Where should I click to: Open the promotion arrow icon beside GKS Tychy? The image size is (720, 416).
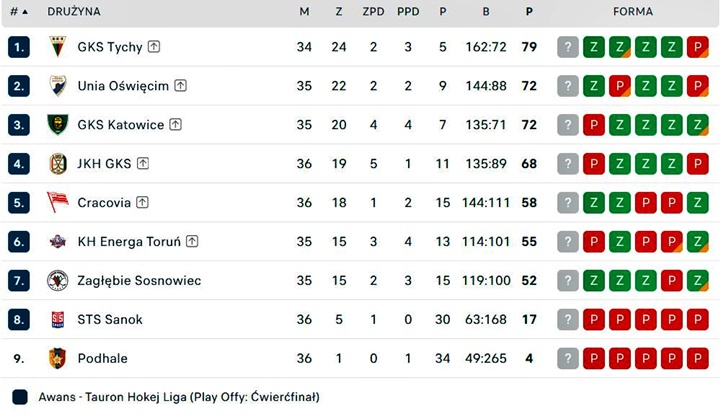pos(154,46)
